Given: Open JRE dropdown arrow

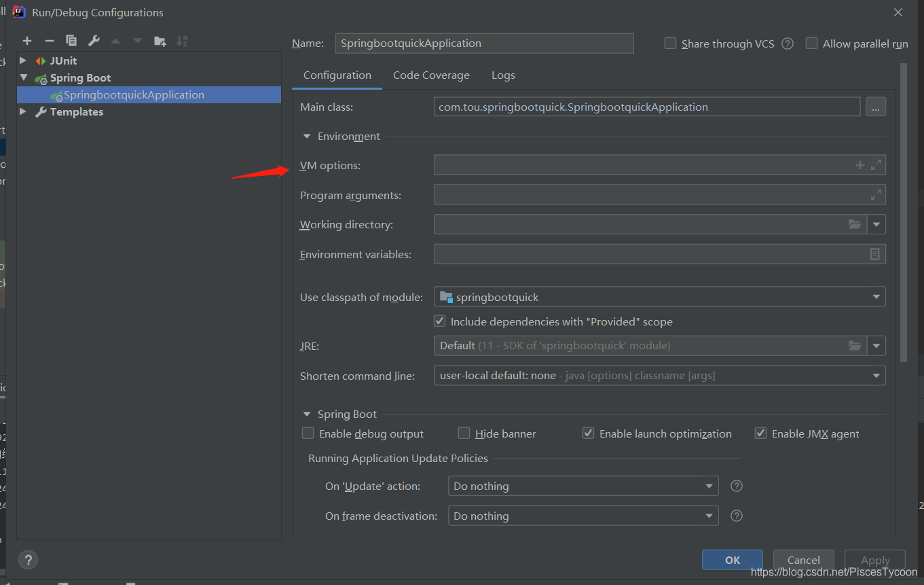Looking at the screenshot, I should tap(876, 346).
